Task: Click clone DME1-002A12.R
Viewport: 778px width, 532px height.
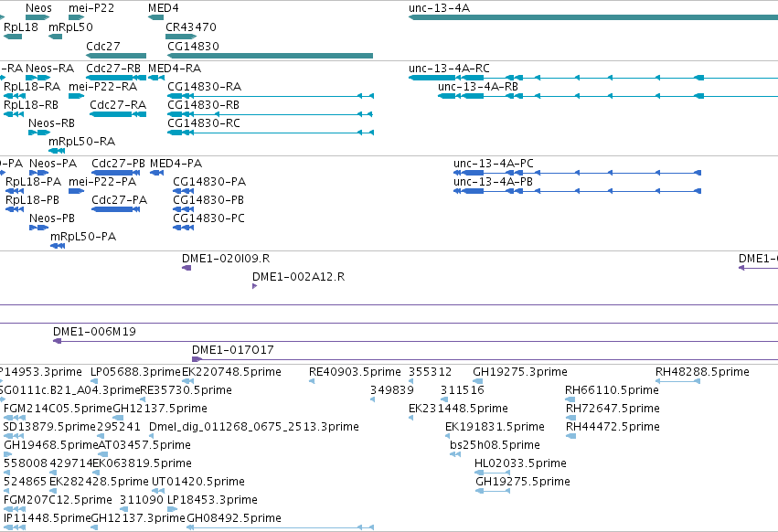Action: [x=254, y=286]
